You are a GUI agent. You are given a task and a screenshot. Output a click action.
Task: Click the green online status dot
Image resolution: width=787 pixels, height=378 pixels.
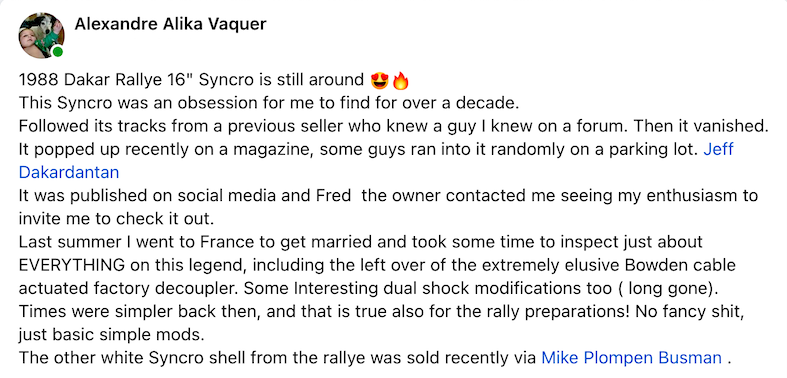[x=58, y=52]
